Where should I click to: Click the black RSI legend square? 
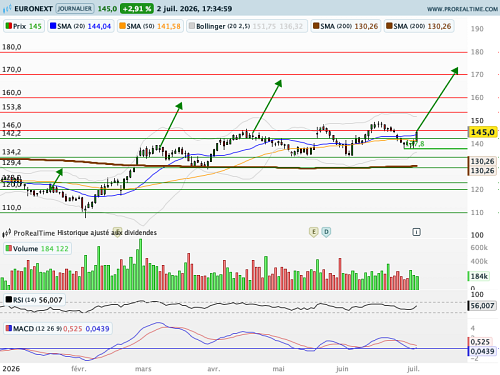[x=9, y=300]
